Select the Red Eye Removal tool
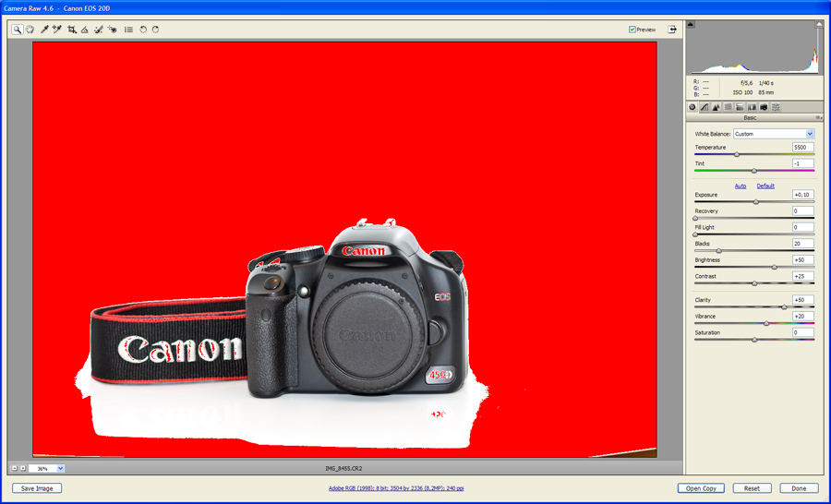831x504 pixels. tap(112, 30)
